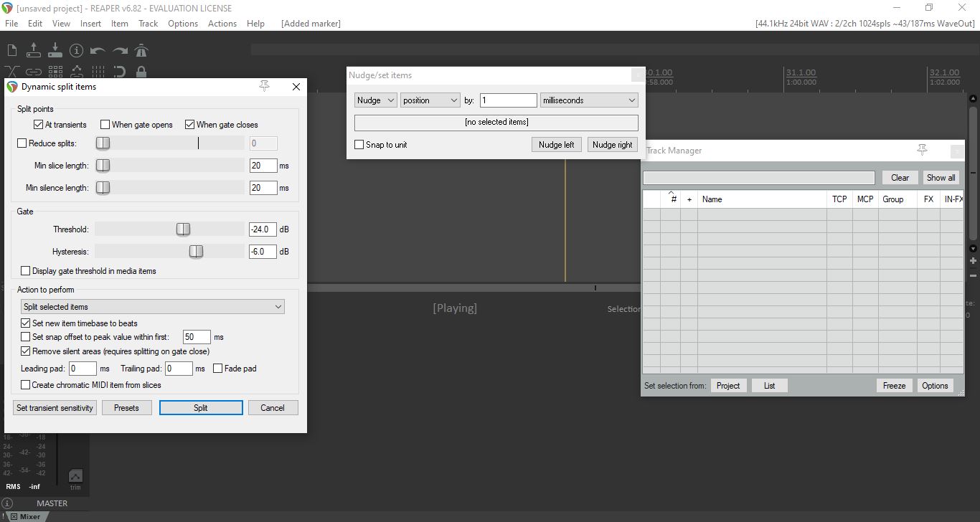Click Cancel in Dynamic split dialog
Image resolution: width=980 pixels, height=522 pixels.
273,408
